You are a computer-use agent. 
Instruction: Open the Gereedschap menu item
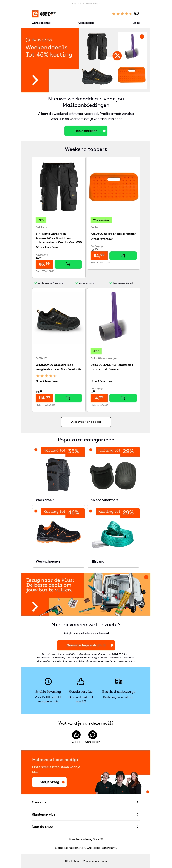41,23
